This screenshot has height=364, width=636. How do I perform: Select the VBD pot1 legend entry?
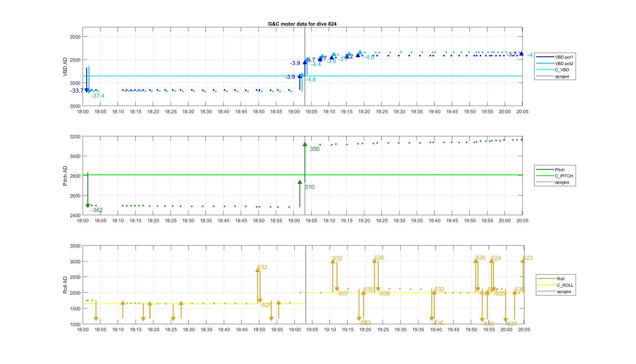[x=555, y=57]
